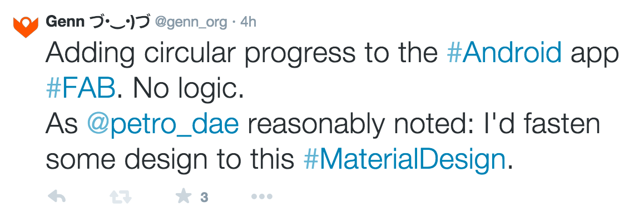Viewport: 644px width, 222px height.
Task: Click the favorite count number 3
Action: pos(204,197)
